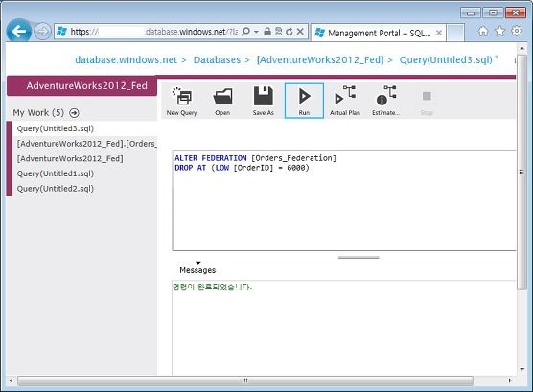
Task: Click the greyed Stop button
Action: pyautogui.click(x=427, y=101)
